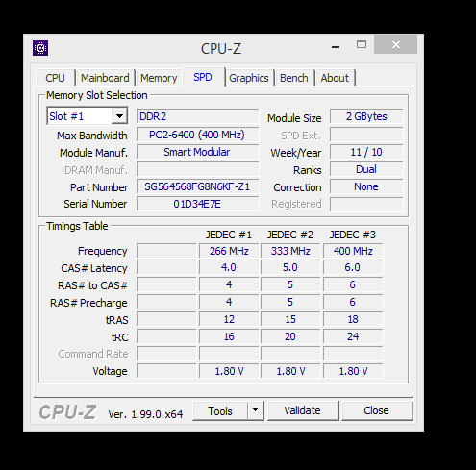
Task: Open the Tools dropdown arrow menu
Action: pos(256,410)
